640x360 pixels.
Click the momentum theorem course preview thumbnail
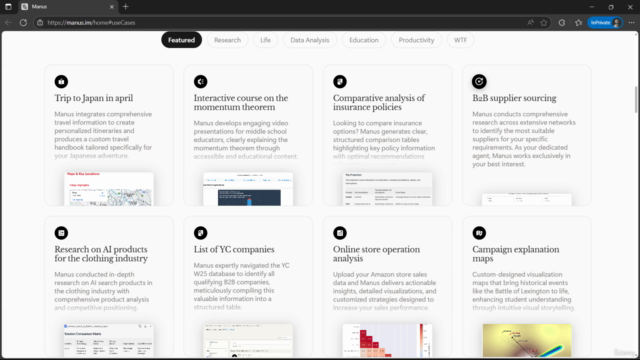[x=248, y=189]
